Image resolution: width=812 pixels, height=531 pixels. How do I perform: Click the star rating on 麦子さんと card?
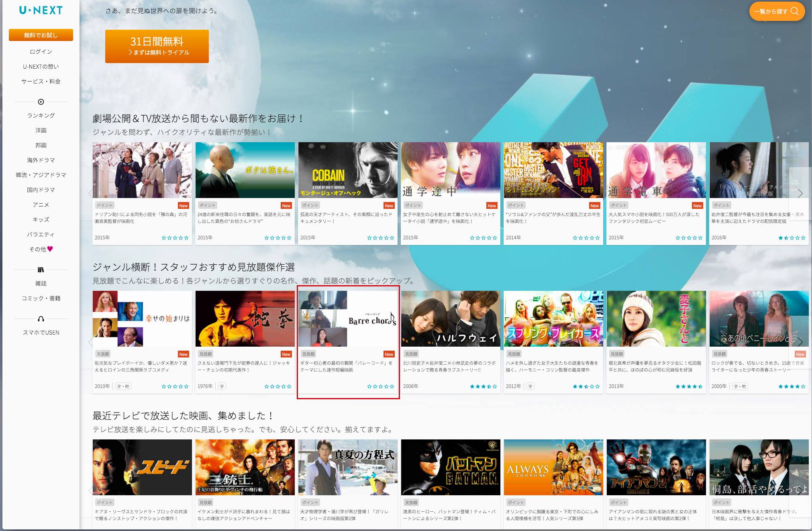pyautogui.click(x=689, y=386)
